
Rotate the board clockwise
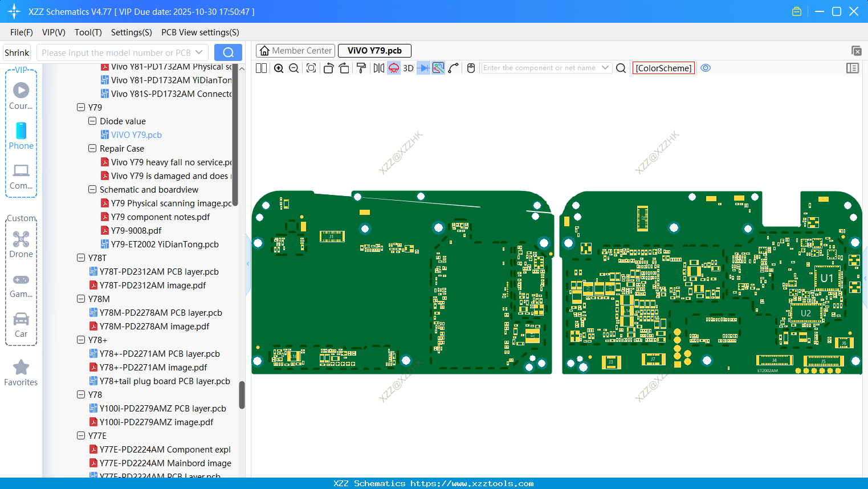point(344,68)
